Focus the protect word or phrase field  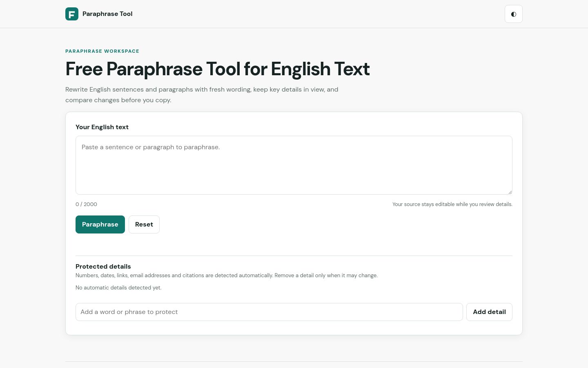pos(269,312)
